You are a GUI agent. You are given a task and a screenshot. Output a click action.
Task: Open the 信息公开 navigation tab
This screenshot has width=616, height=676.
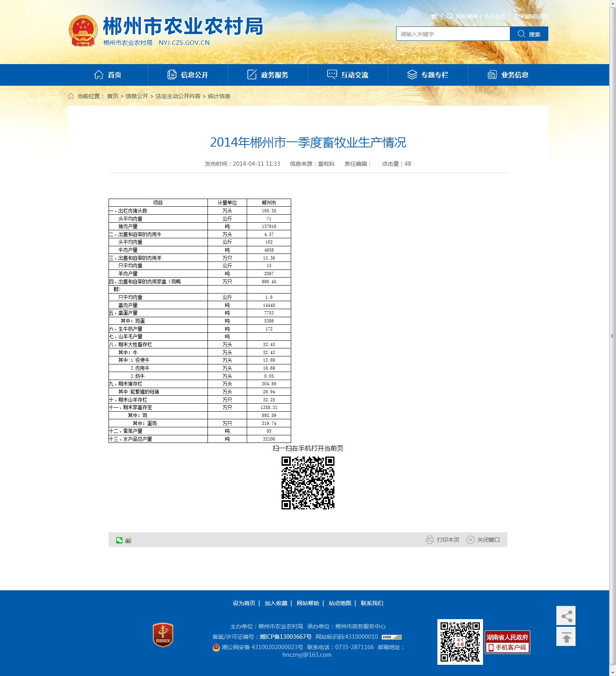[188, 75]
